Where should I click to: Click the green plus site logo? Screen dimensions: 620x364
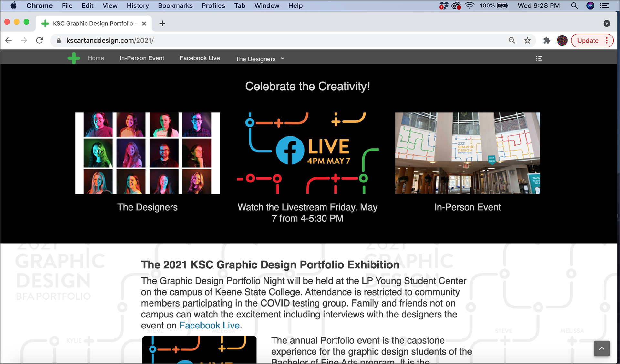point(74,58)
